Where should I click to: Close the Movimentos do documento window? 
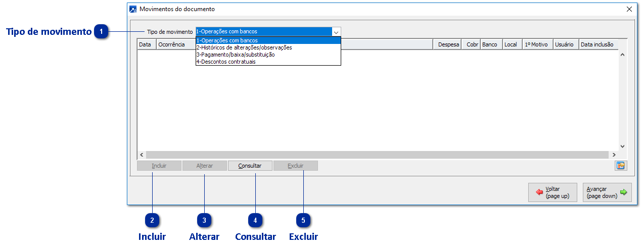click(629, 9)
